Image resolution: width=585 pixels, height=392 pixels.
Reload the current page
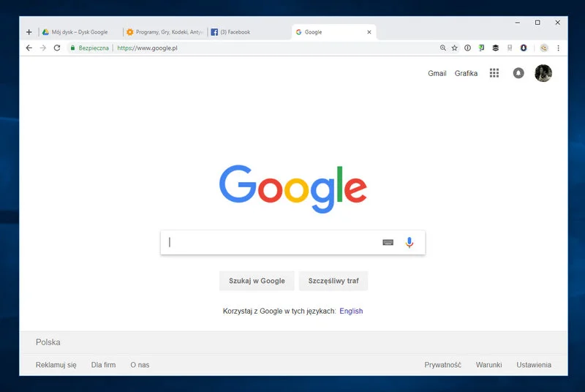57,48
